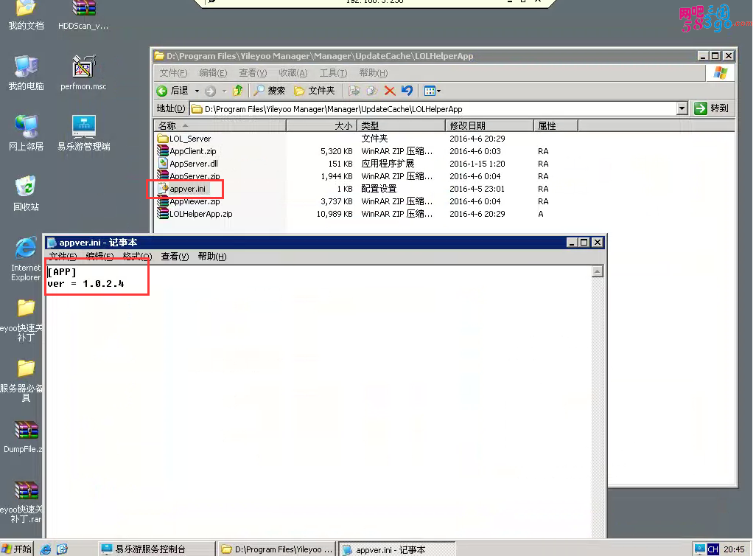
Task: Click the Notepad scrollbar up arrow
Action: point(598,271)
